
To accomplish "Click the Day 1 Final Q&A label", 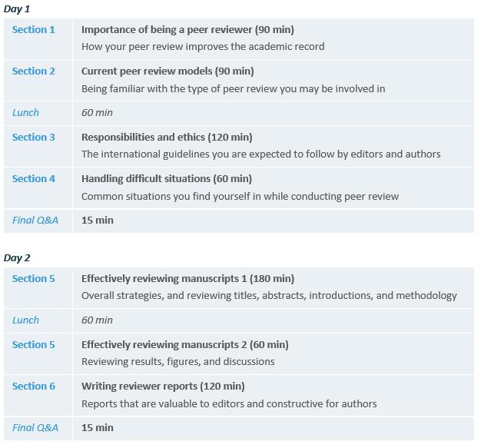I will point(35,220).
